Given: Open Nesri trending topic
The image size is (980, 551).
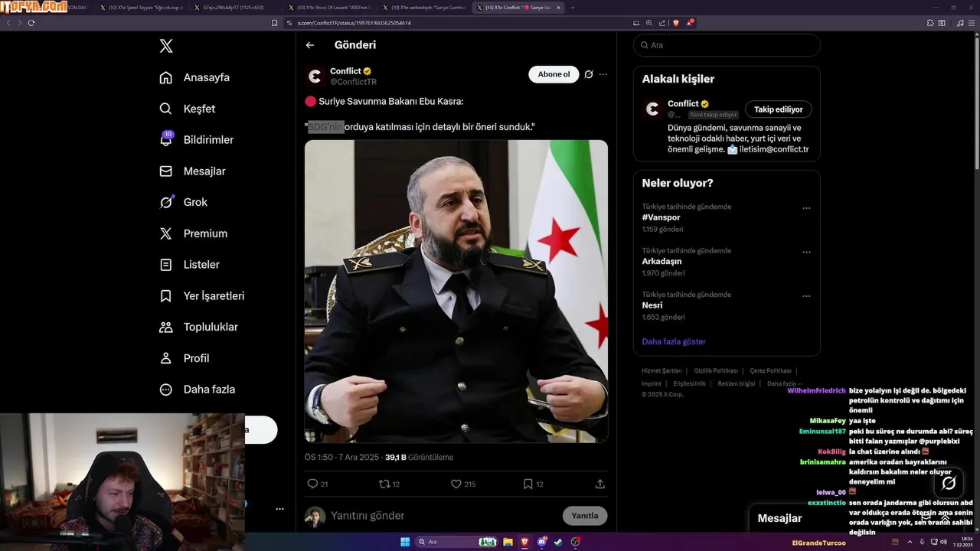Looking at the screenshot, I should coord(652,305).
